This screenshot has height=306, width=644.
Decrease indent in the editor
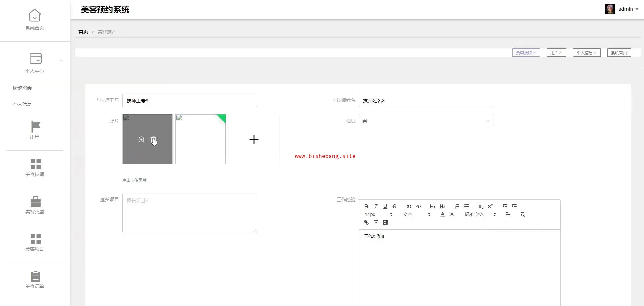[505, 206]
